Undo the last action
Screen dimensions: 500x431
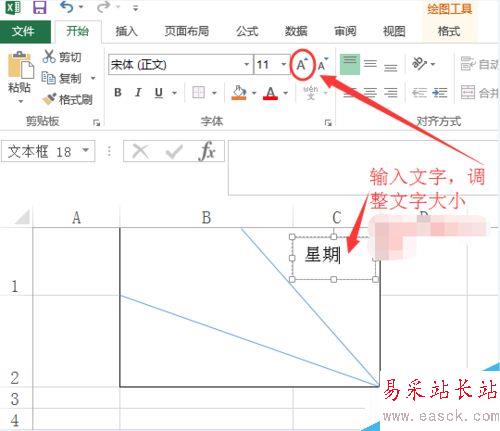67,7
